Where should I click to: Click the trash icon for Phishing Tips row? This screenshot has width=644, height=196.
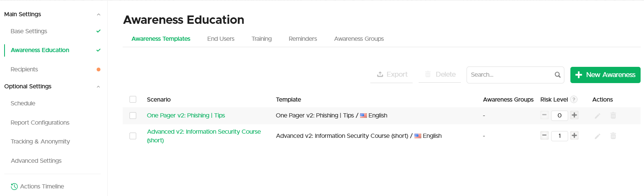tap(613, 116)
